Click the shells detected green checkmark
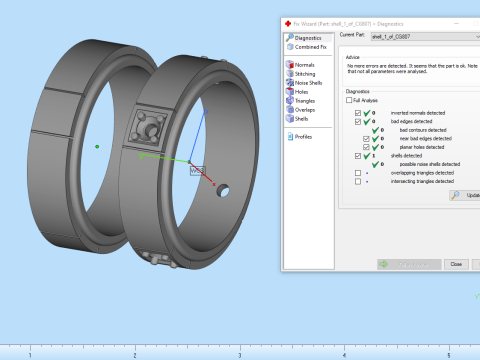480x360 pixels. tap(367, 156)
